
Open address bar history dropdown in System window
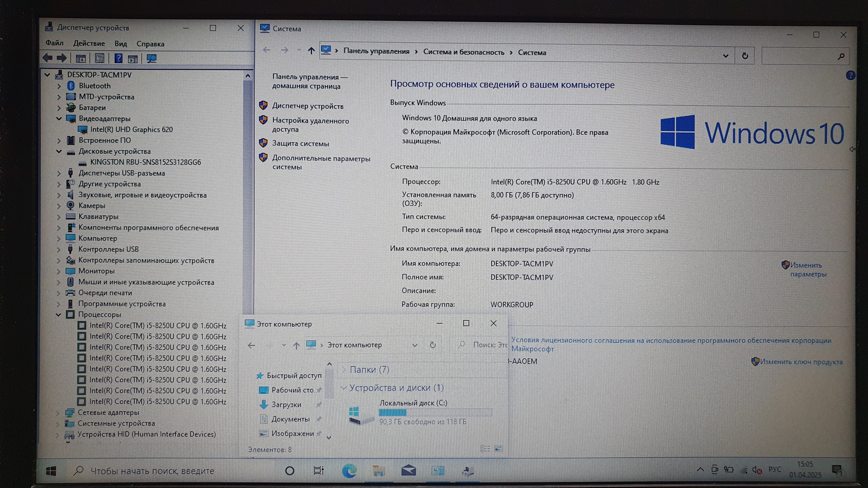point(725,56)
